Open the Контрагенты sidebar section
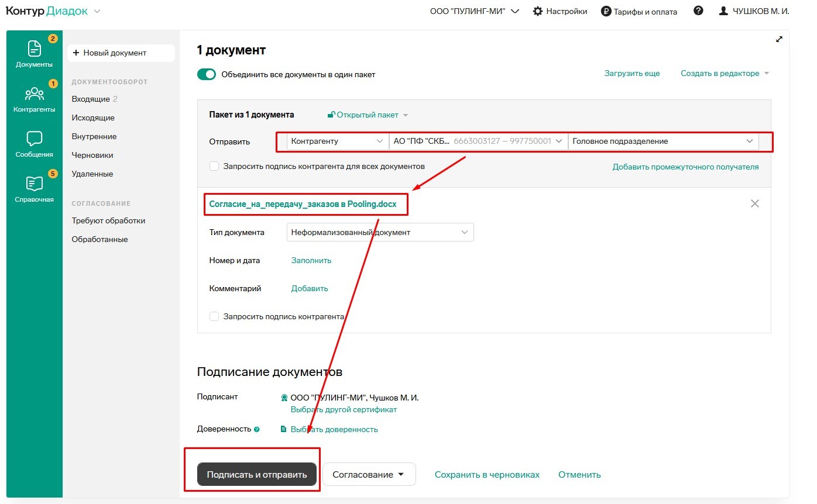The height and width of the screenshot is (504, 817). 34,99
